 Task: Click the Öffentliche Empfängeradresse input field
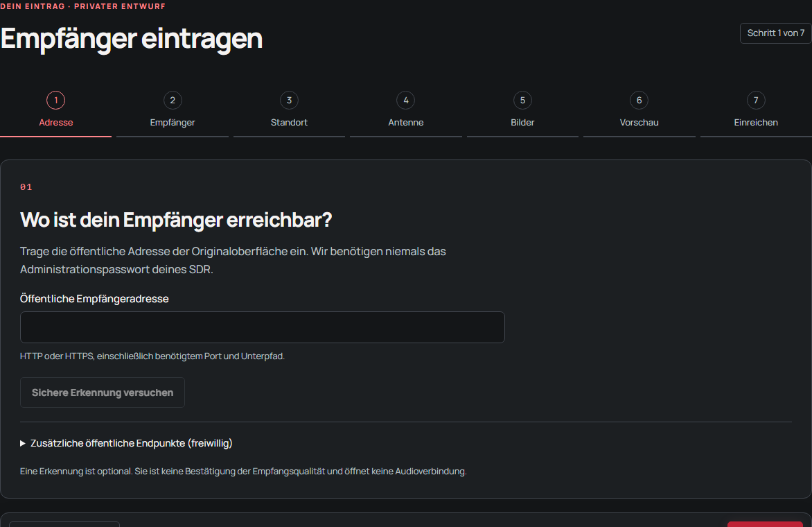pyautogui.click(x=262, y=327)
